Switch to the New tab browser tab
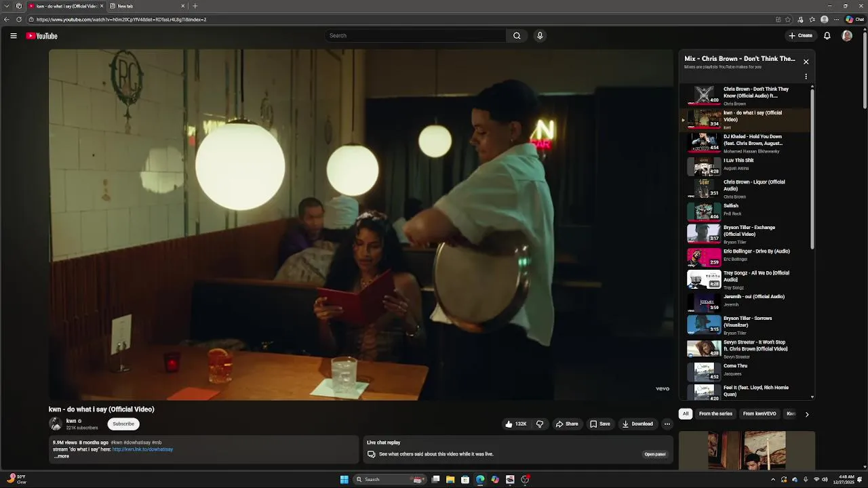868x488 pixels. (148, 6)
